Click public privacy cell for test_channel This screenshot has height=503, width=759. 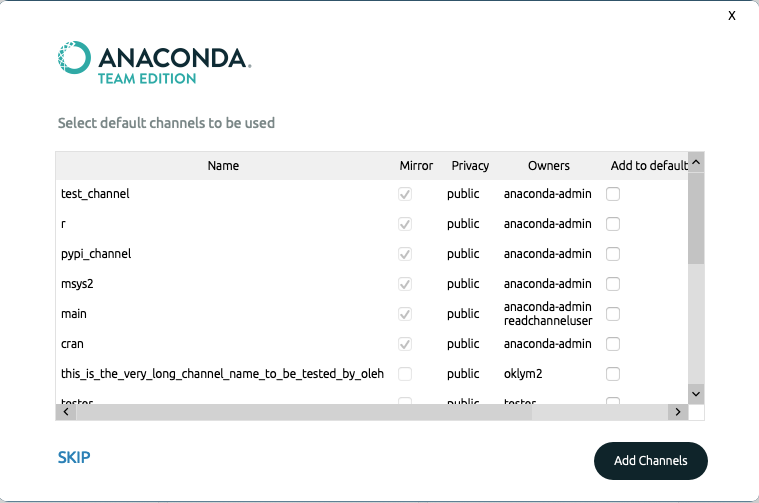pos(463,194)
